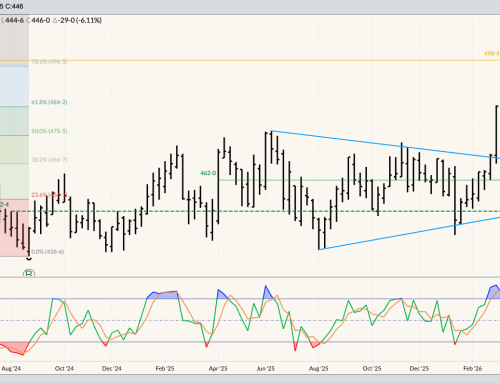Click the L444-6 low value in header

pyautogui.click(x=13, y=20)
